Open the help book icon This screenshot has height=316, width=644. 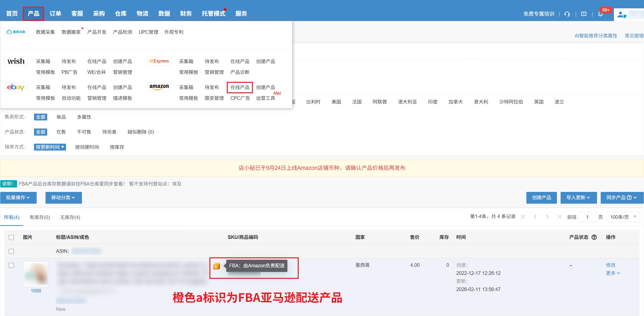(x=584, y=14)
